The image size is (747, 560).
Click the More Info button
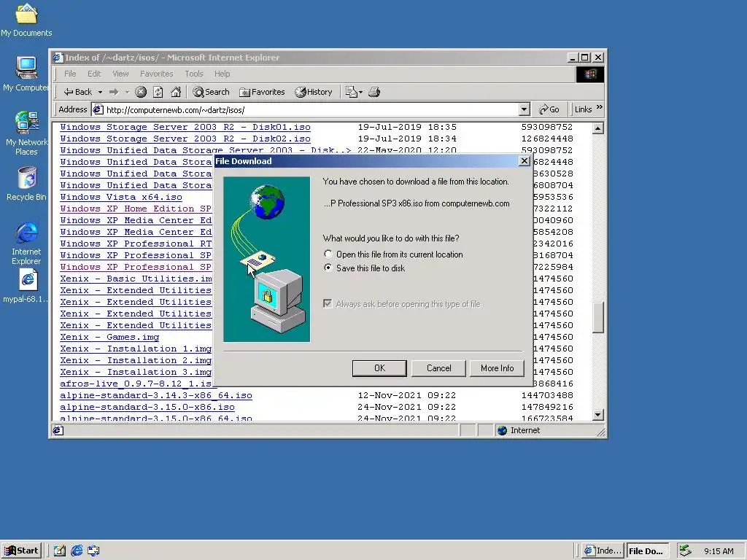tap(497, 368)
